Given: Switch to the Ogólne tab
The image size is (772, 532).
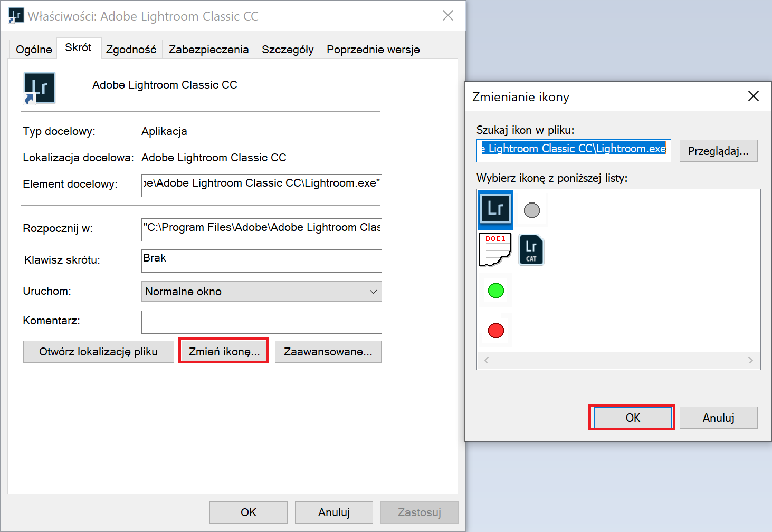Looking at the screenshot, I should coord(34,50).
